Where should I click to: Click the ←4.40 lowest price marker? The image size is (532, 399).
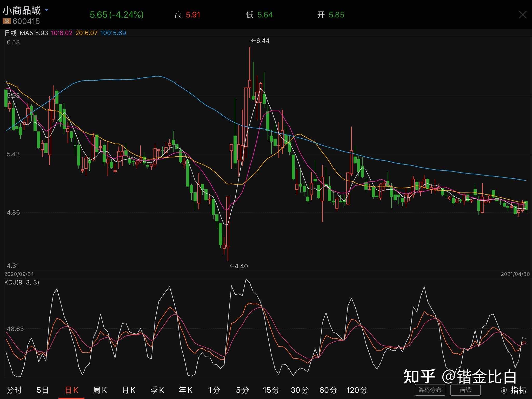(238, 266)
